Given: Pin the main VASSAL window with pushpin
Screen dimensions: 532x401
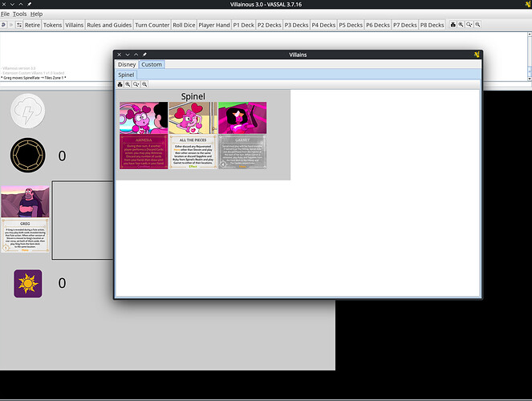Looking at the screenshot, I should [x=29, y=4].
